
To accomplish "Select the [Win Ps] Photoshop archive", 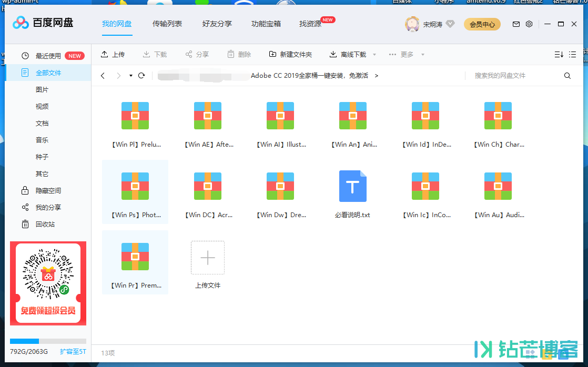I will pos(135,192).
